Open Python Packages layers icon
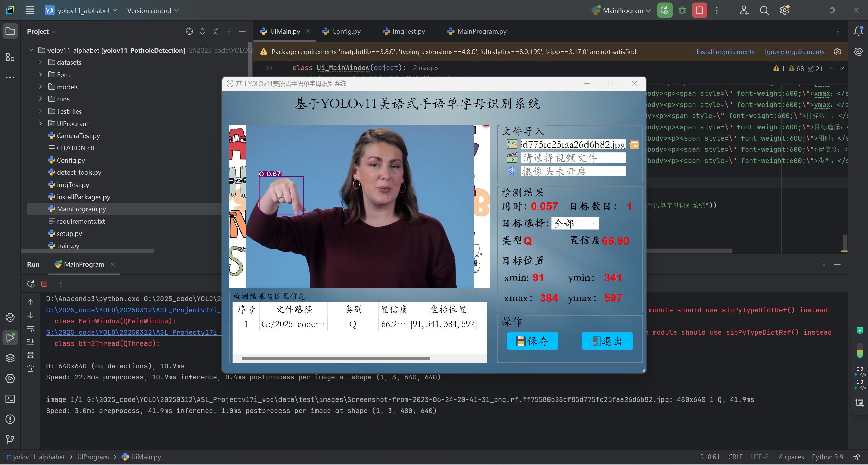 pos(10,358)
